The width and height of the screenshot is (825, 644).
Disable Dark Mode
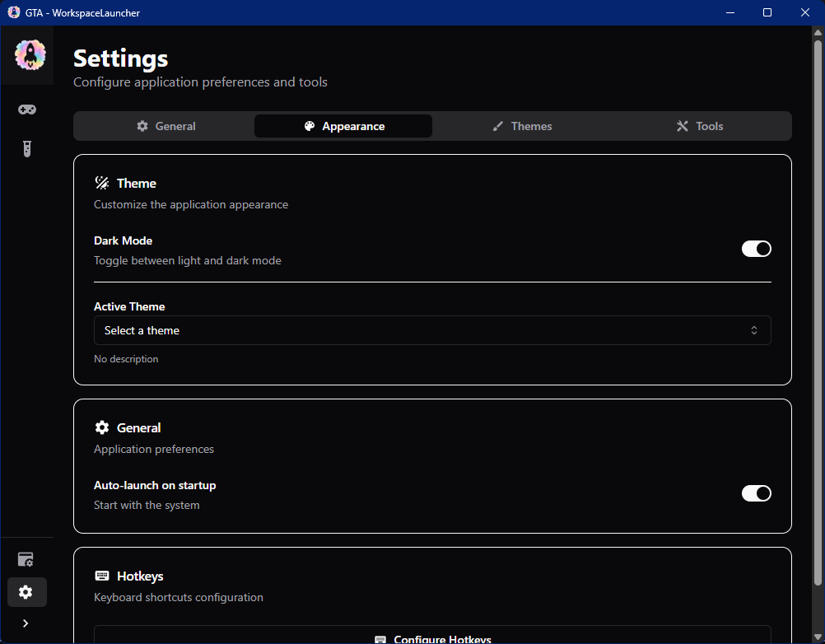point(756,248)
